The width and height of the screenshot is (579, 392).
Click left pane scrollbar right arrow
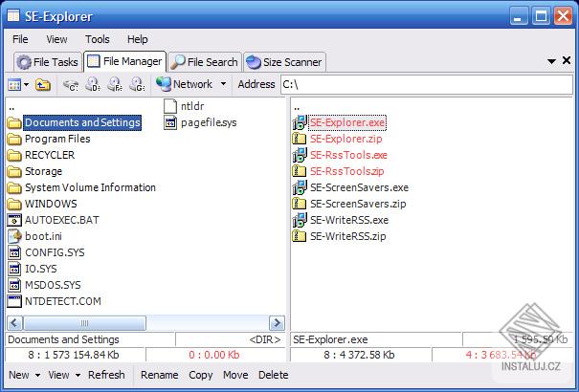[x=277, y=323]
